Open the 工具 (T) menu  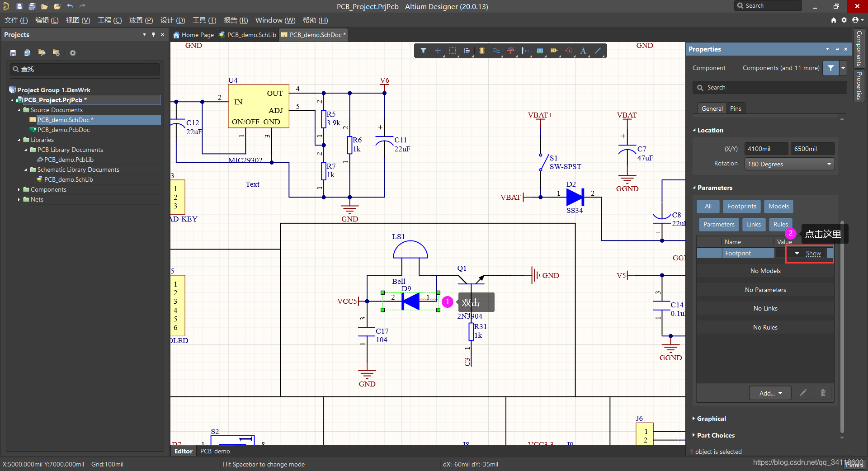[x=204, y=20]
